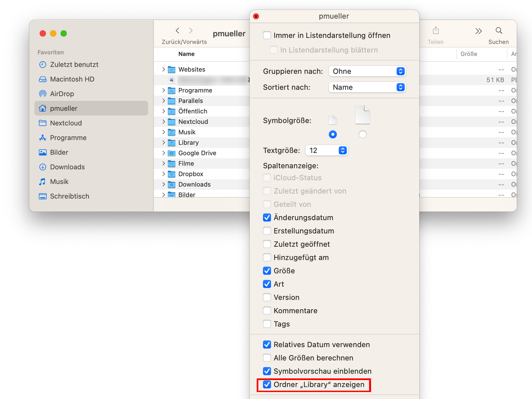The image size is (532, 399).
Task: Click the Größe column header
Action: (x=468, y=54)
